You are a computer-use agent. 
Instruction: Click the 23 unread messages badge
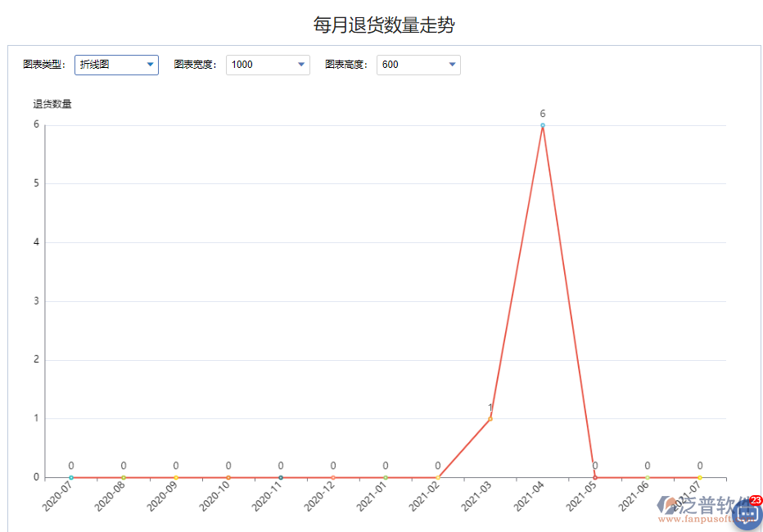tap(754, 501)
